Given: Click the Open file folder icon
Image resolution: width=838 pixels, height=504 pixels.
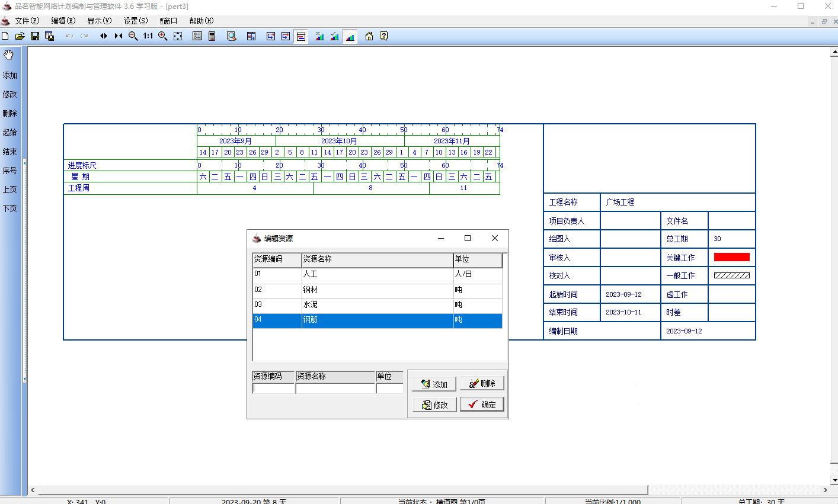Looking at the screenshot, I should click(20, 36).
